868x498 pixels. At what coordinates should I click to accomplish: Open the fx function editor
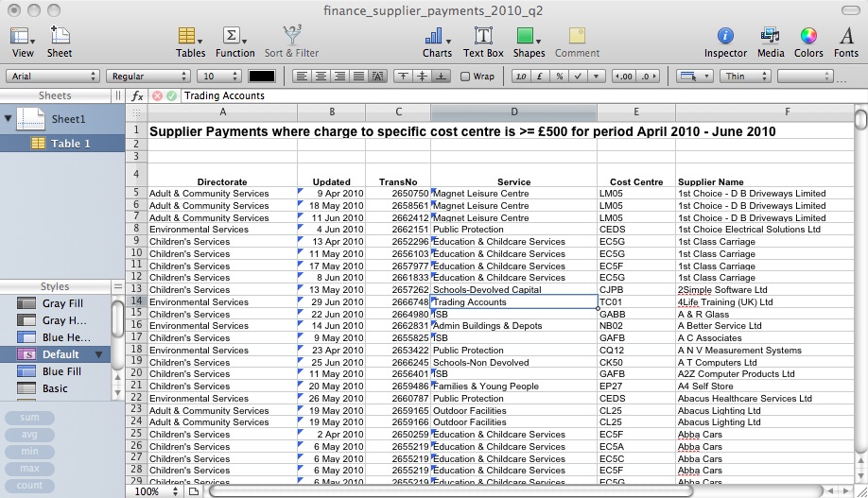pyautogui.click(x=137, y=95)
